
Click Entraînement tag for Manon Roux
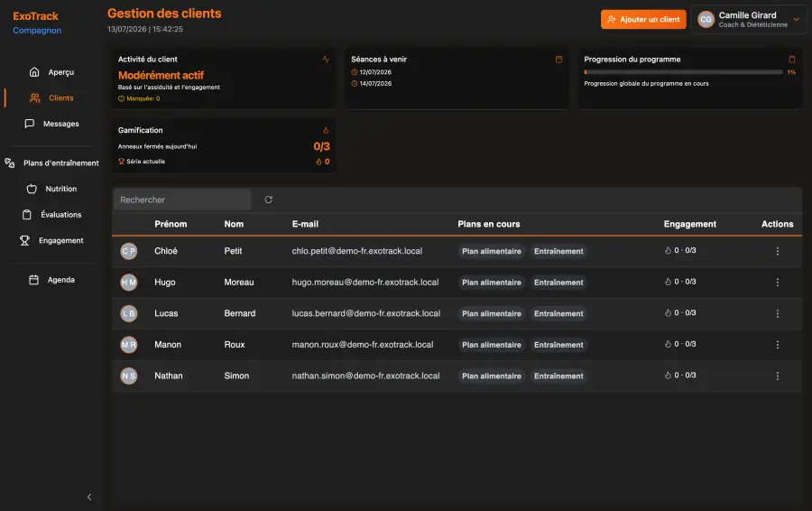[x=558, y=345]
